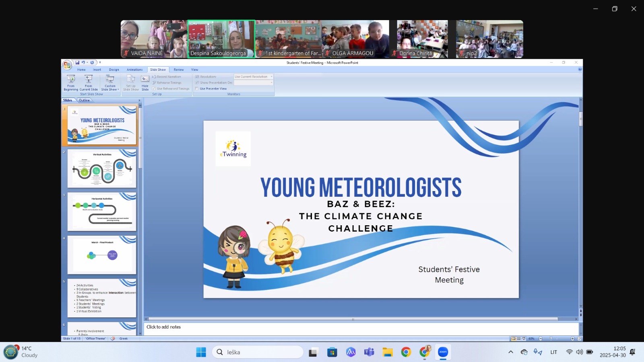The image size is (644, 362).
Task: Start slide show From Current Slide
Action: [x=89, y=82]
